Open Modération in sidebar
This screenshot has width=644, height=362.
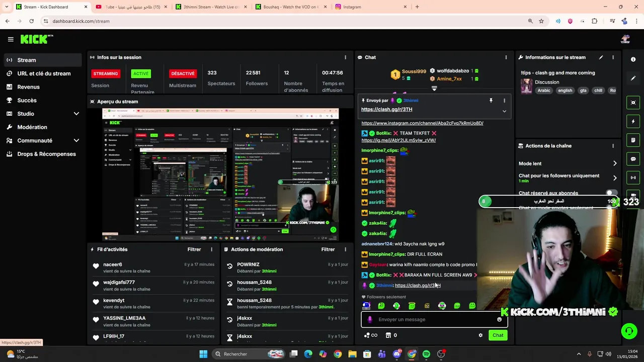[42, 127]
